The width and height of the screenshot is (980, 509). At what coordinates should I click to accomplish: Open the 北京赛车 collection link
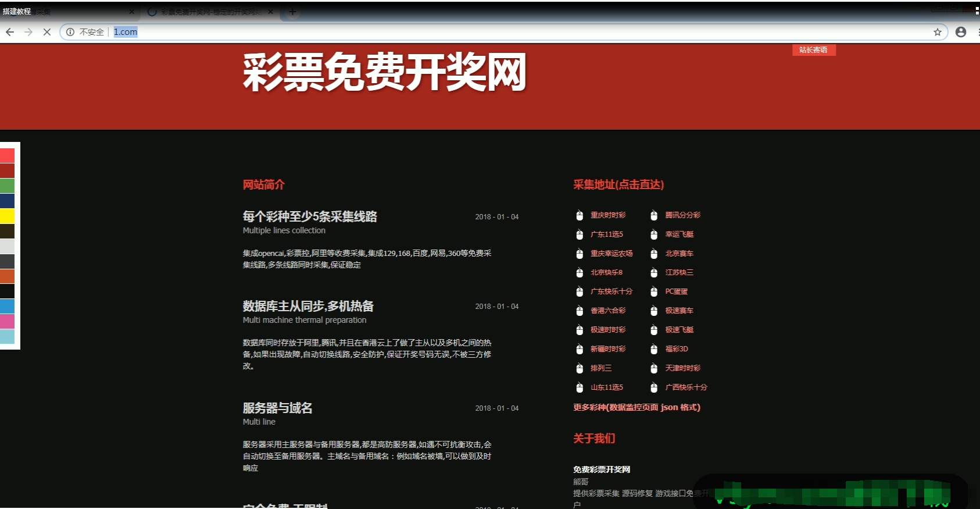tap(679, 254)
